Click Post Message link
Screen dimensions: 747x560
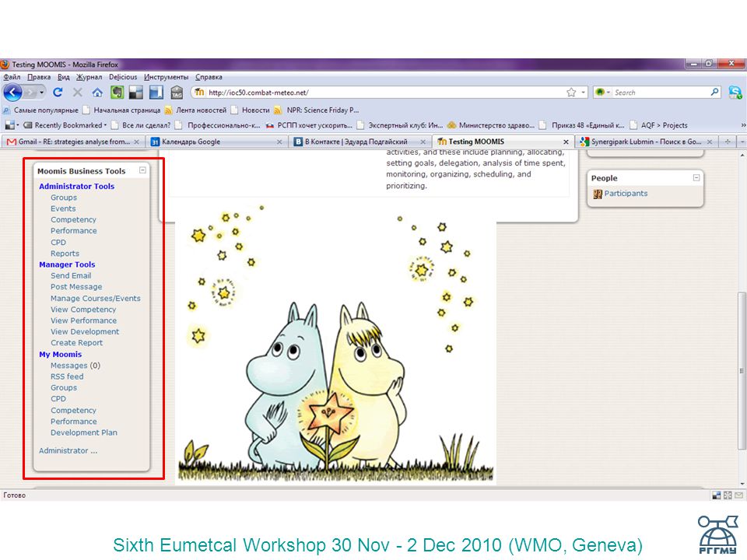(76, 287)
